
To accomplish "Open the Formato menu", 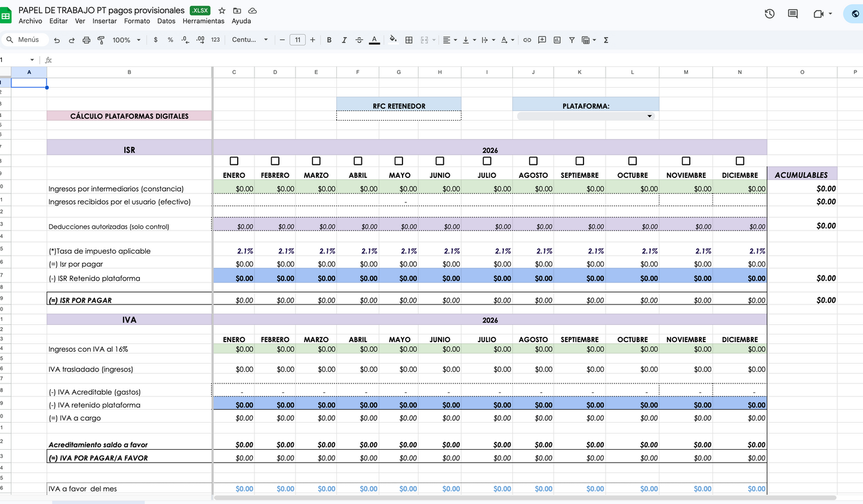I will (137, 21).
